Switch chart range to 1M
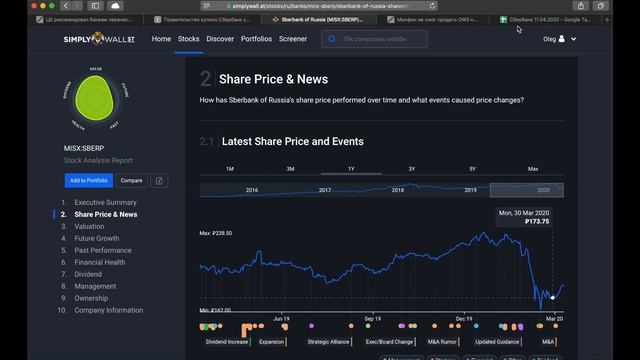Screen dimensions: 640x360 pyautogui.click(x=230, y=169)
